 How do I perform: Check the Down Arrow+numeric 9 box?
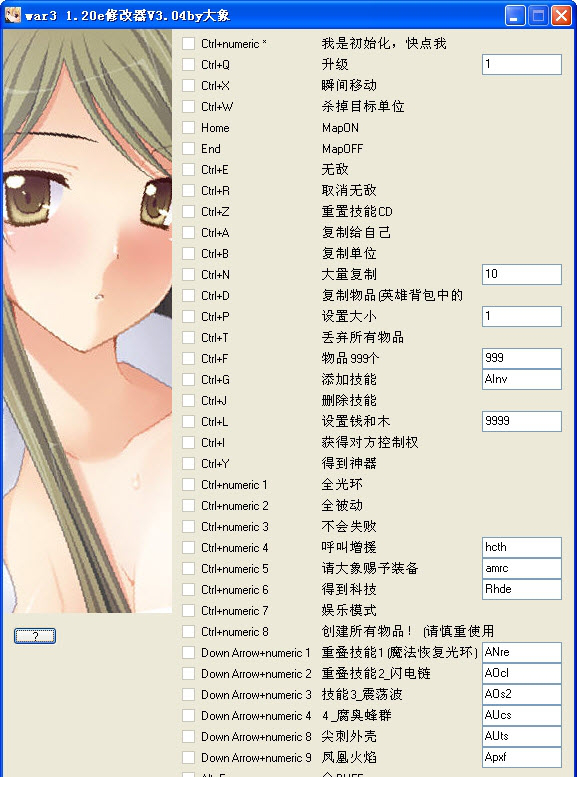(189, 758)
